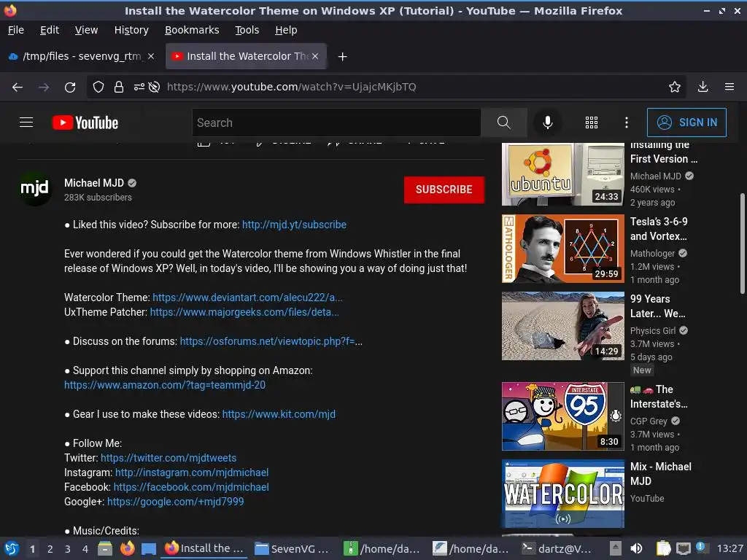Open the LXQt start menu icon
This screenshot has width=747, height=560.
(x=12, y=548)
